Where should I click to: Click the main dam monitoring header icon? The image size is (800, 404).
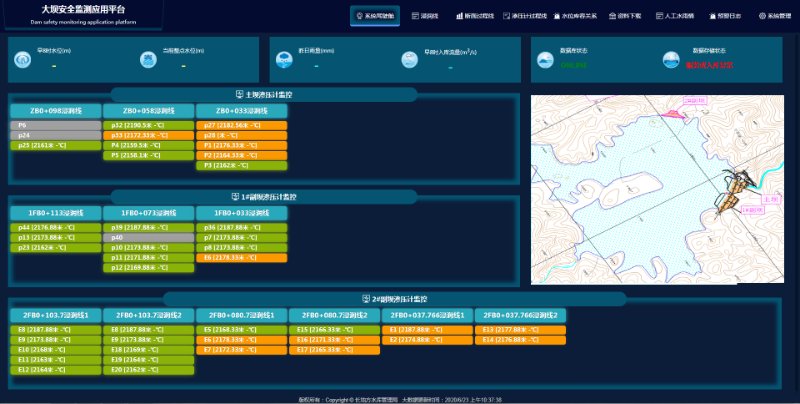point(239,95)
